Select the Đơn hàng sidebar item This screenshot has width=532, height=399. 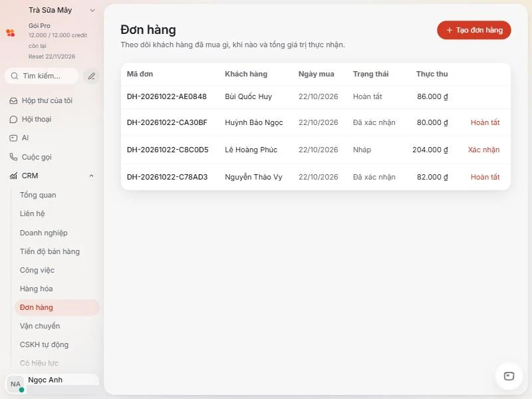pos(57,307)
